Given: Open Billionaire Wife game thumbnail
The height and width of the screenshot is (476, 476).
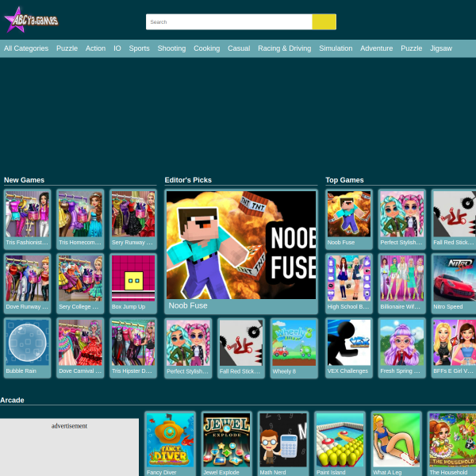Looking at the screenshot, I should point(402,283).
